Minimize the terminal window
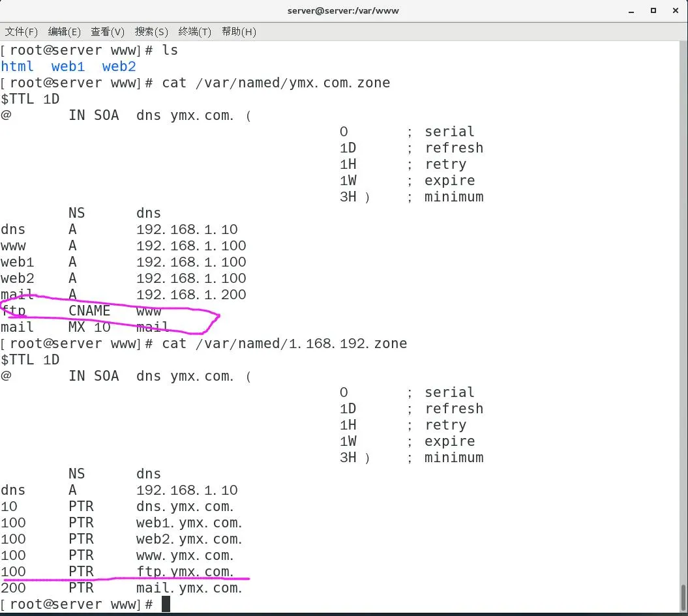 (631, 11)
